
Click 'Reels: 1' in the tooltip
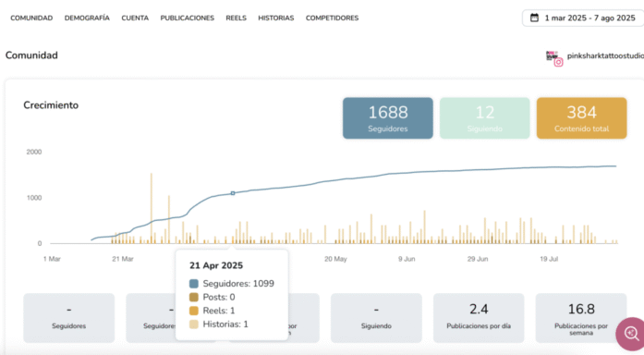coord(219,311)
